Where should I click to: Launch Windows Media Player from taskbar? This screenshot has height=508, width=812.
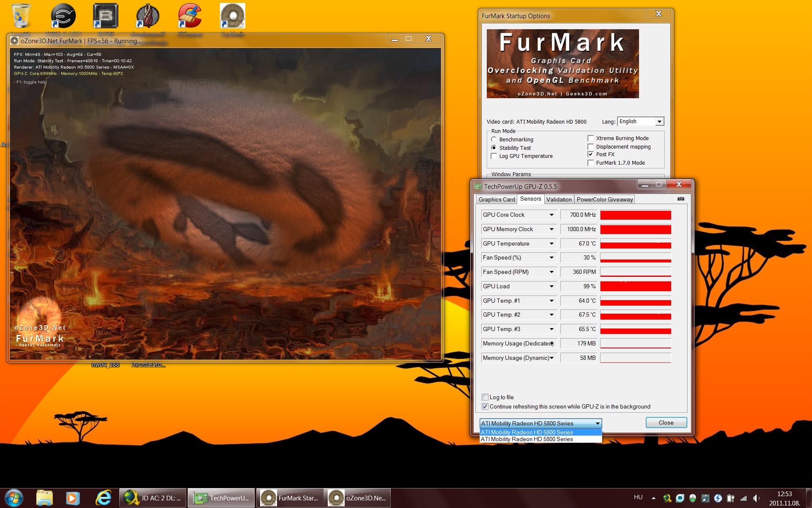(72, 498)
